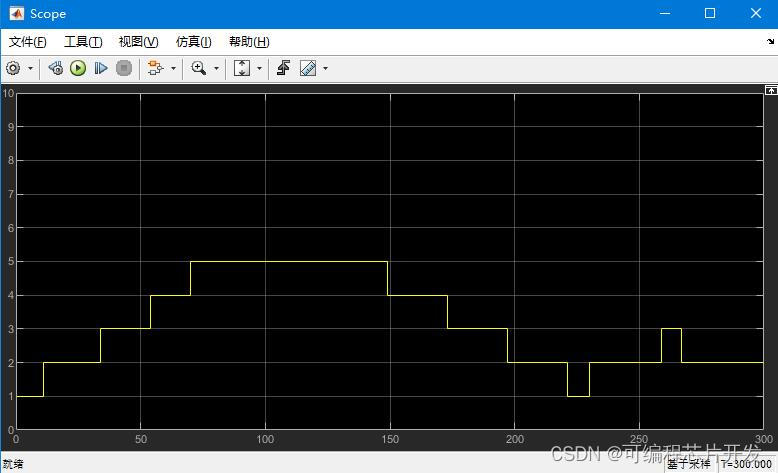Click the step forward button
This screenshot has width=778, height=473.
[x=101, y=68]
